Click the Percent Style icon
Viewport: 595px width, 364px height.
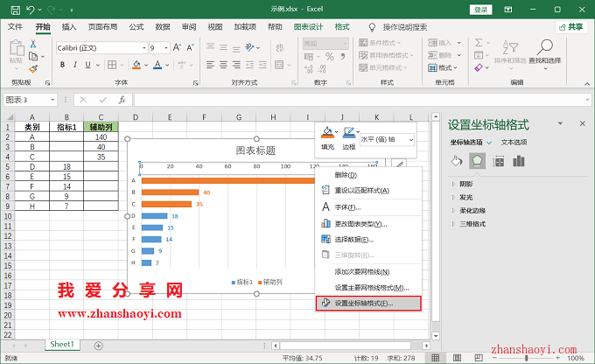point(329,57)
